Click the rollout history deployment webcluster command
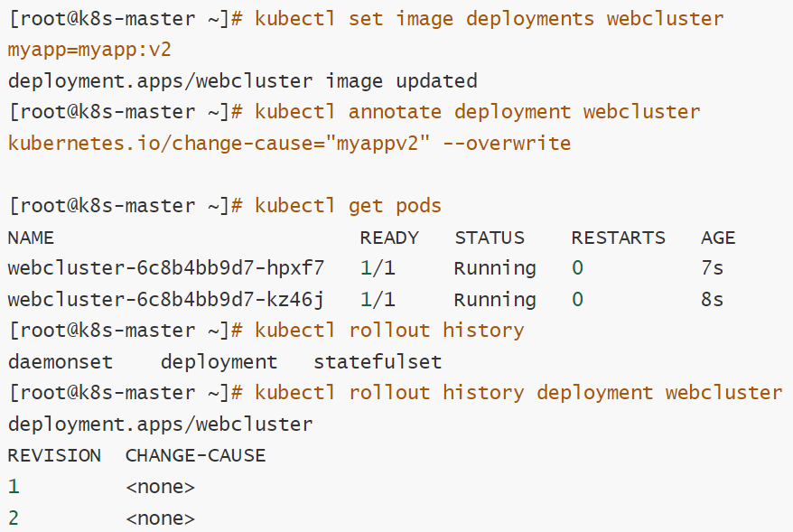793x532 pixels. click(518, 393)
